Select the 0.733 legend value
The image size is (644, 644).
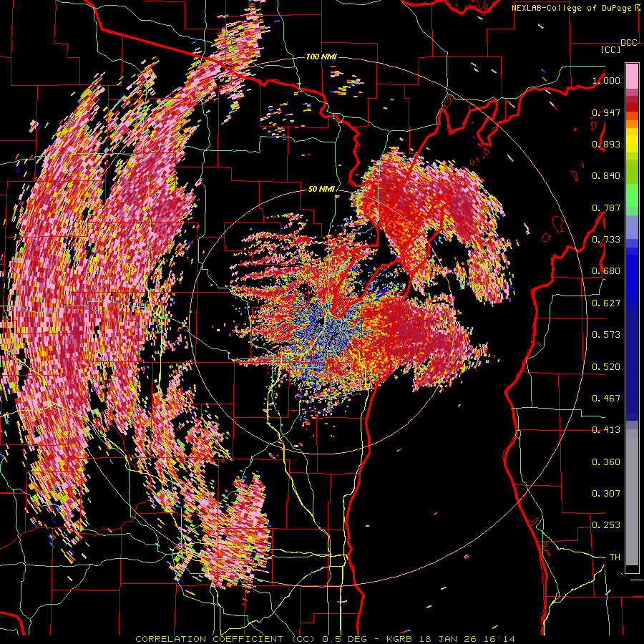coord(606,240)
